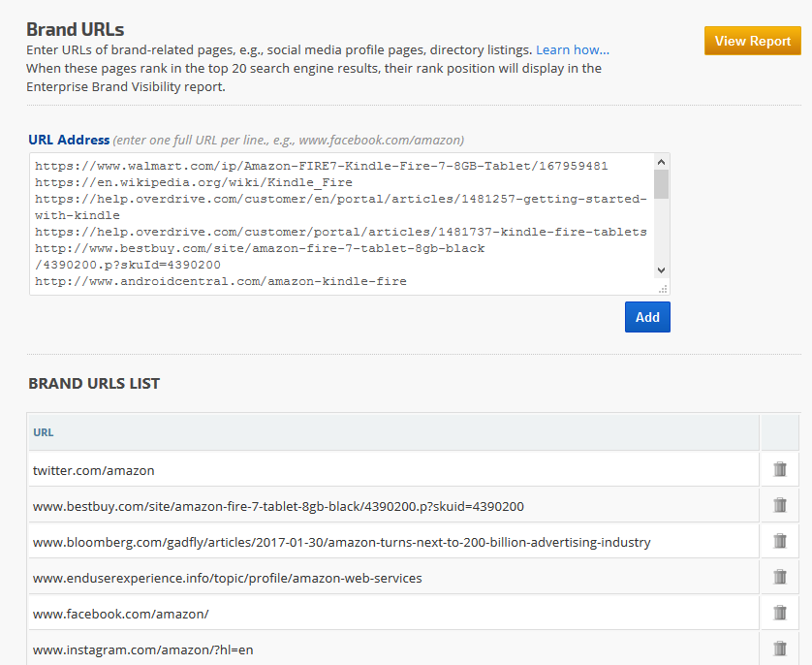Click the textarea resize handle corner

coord(663,288)
